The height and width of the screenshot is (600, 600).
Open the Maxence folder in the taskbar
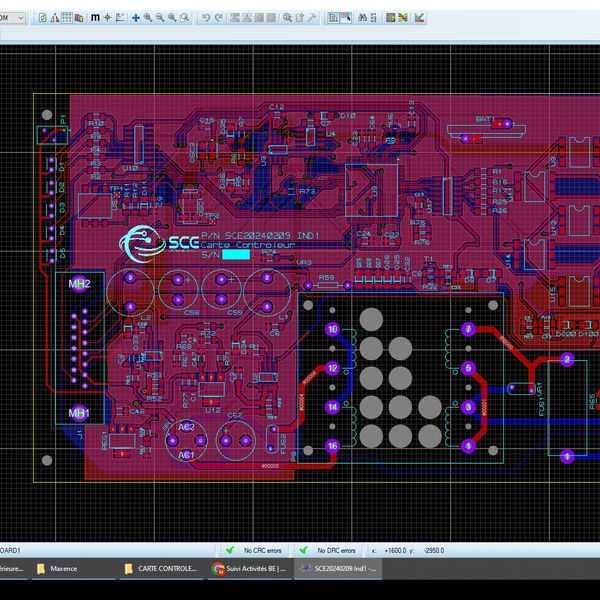[62, 568]
